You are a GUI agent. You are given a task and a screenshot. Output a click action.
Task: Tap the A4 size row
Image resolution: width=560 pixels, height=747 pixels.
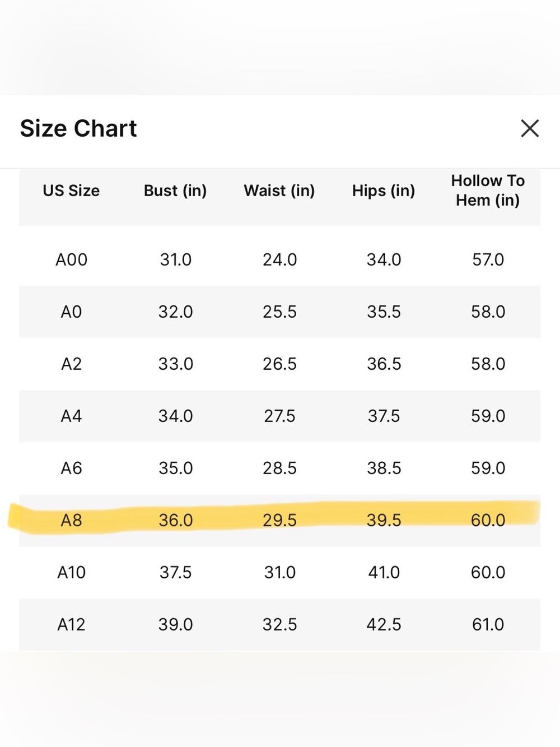pyautogui.click(x=280, y=416)
